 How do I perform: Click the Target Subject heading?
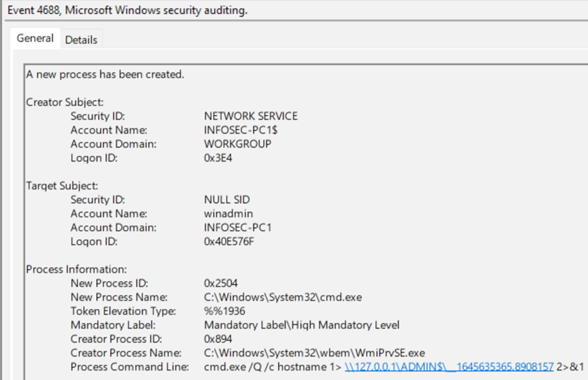[x=62, y=186]
